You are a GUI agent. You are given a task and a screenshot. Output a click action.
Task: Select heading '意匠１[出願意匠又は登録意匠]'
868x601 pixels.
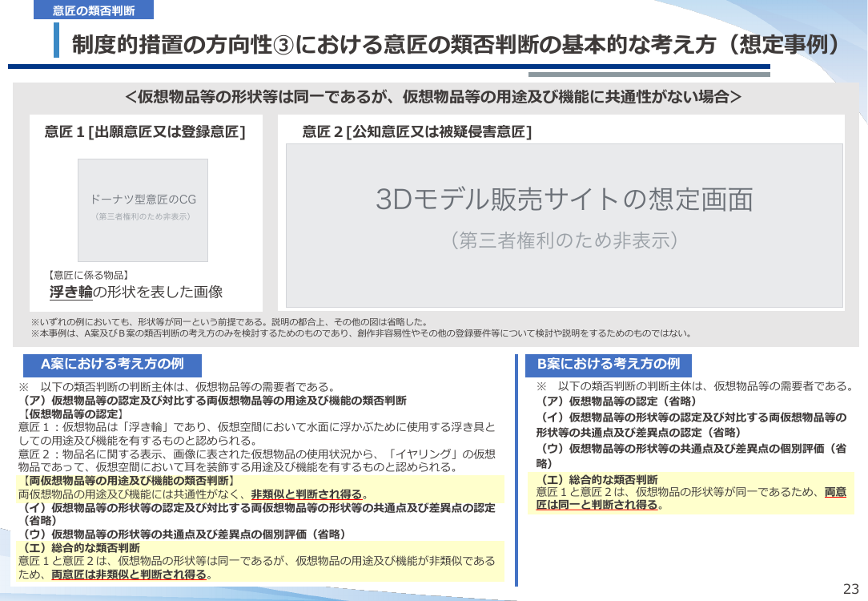[x=145, y=132]
